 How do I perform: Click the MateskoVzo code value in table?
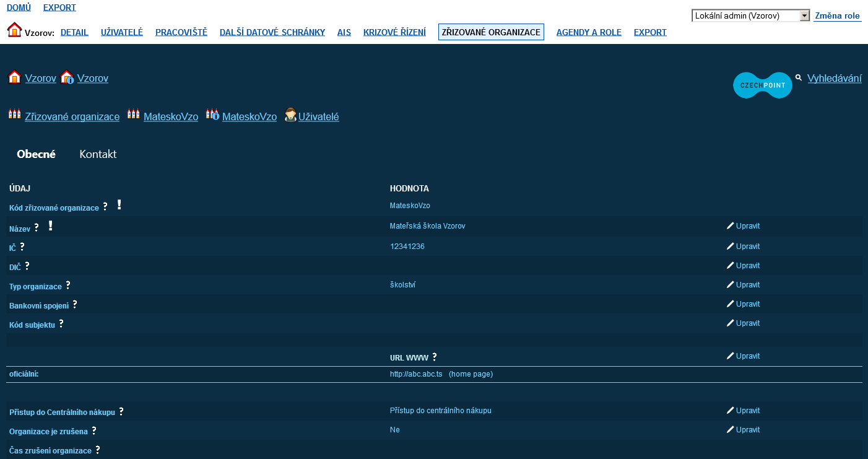(410, 206)
